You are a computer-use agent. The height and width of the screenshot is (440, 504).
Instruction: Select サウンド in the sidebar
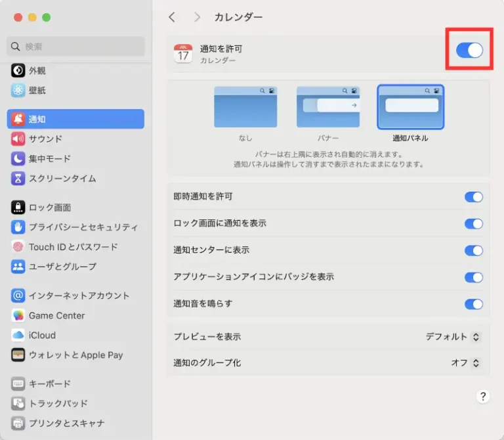[x=45, y=139]
